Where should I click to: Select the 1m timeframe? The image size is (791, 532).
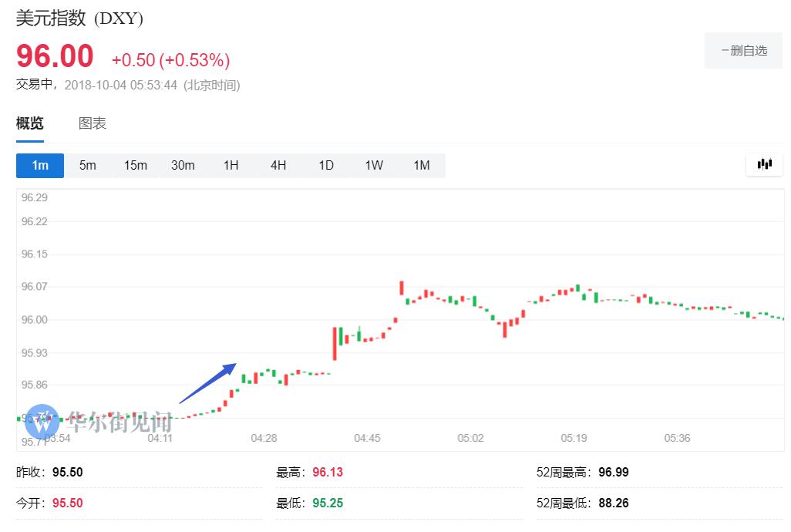click(x=40, y=165)
